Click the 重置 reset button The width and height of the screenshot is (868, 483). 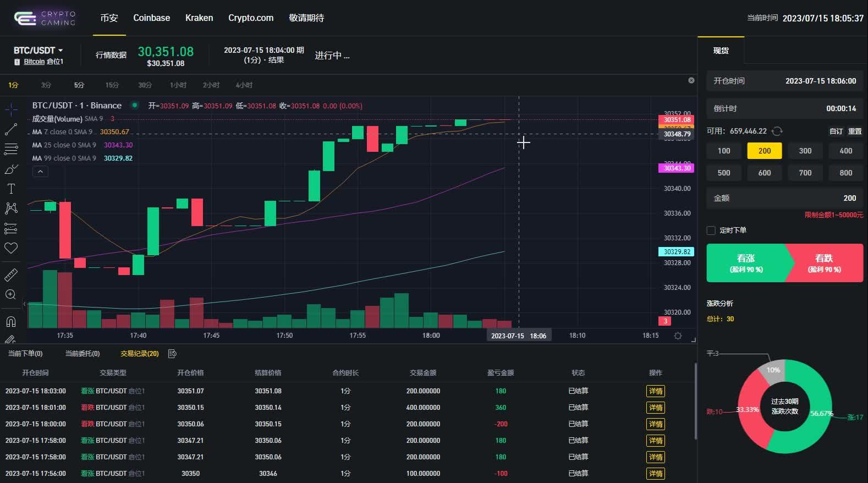coord(855,131)
